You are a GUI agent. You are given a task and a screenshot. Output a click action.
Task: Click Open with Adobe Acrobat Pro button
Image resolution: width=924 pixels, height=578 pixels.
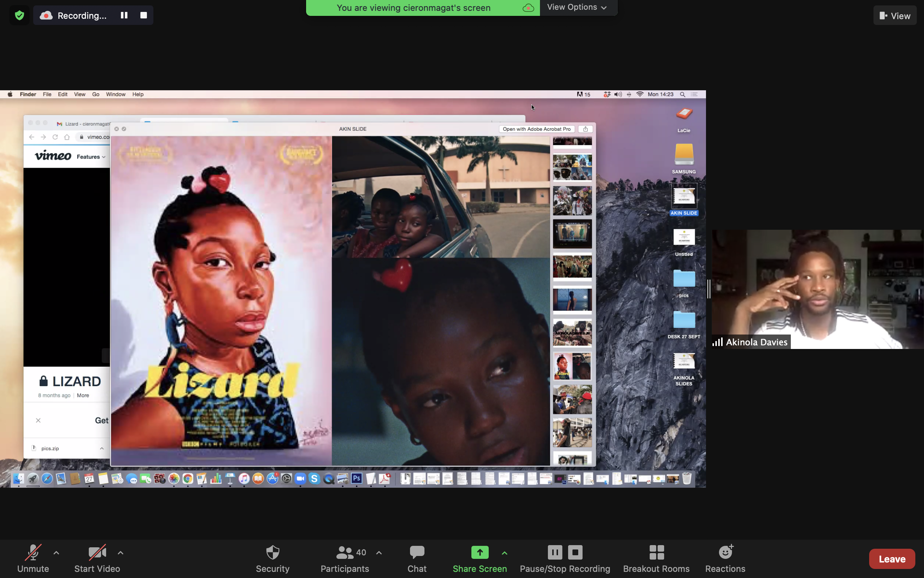pos(536,129)
